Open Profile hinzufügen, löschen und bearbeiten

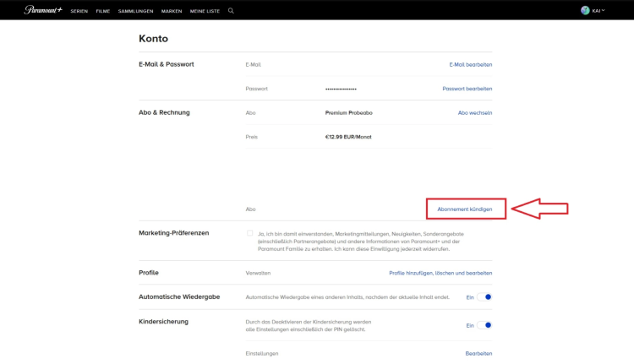[440, 273]
